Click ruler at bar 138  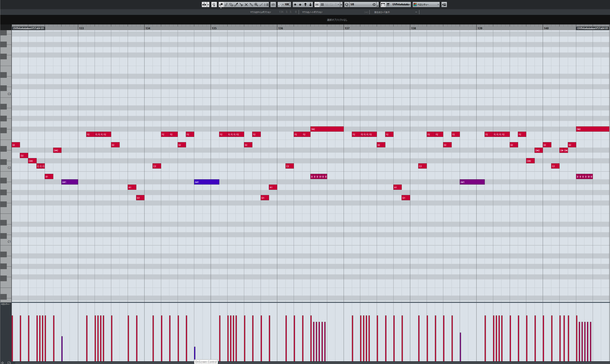point(413,28)
